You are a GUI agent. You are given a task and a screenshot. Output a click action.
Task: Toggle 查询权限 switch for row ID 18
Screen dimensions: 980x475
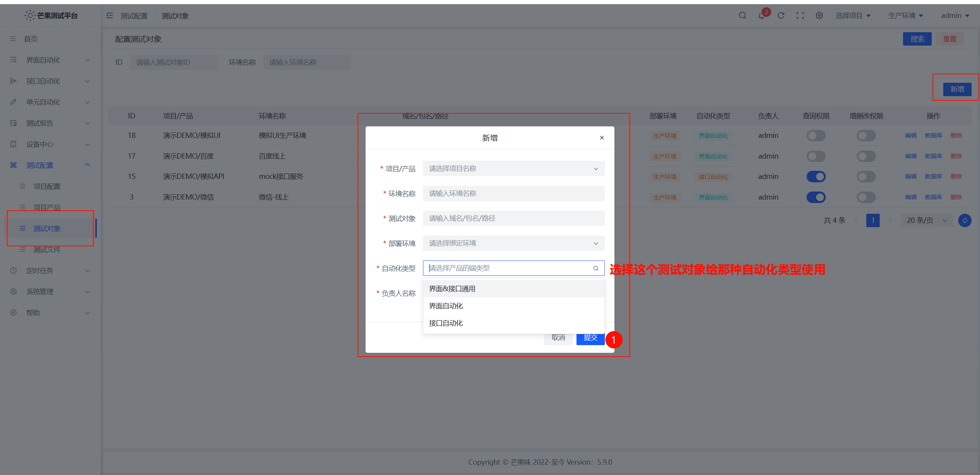click(x=816, y=136)
